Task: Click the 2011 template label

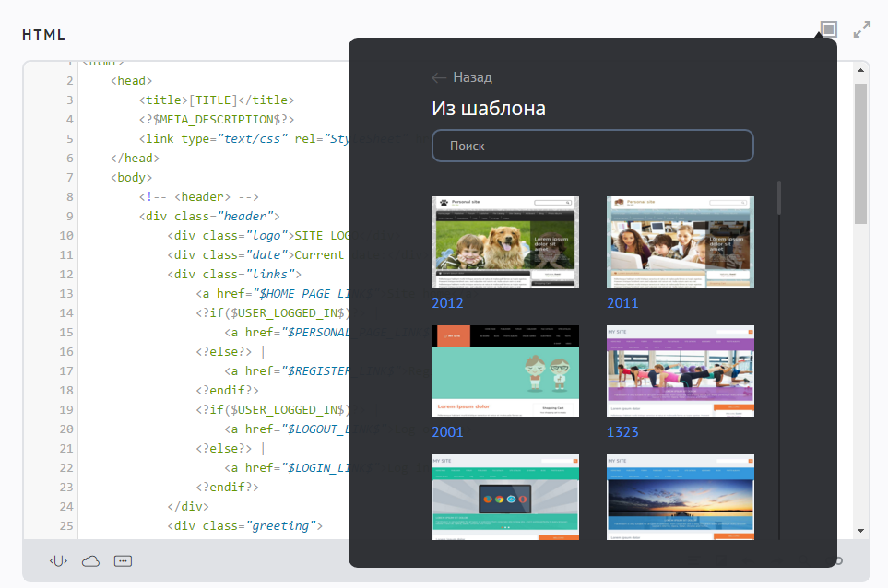Action: click(622, 302)
